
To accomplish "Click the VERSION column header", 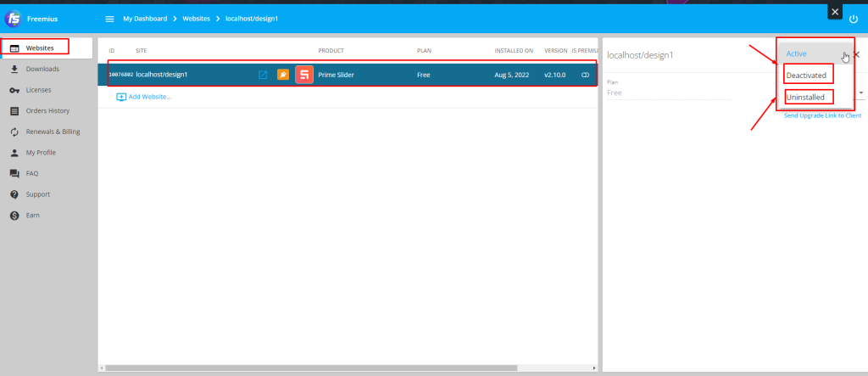I will tap(556, 50).
